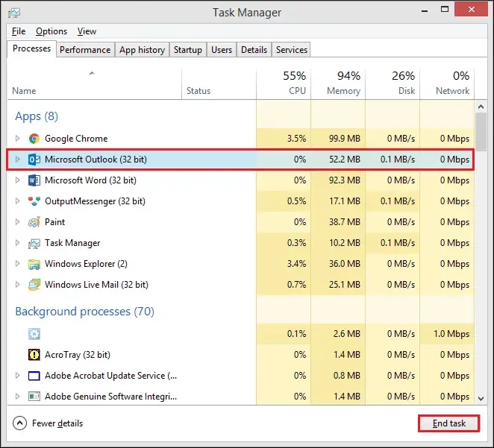Click the scrollbar up arrow
The image size is (494, 448).
click(x=481, y=107)
